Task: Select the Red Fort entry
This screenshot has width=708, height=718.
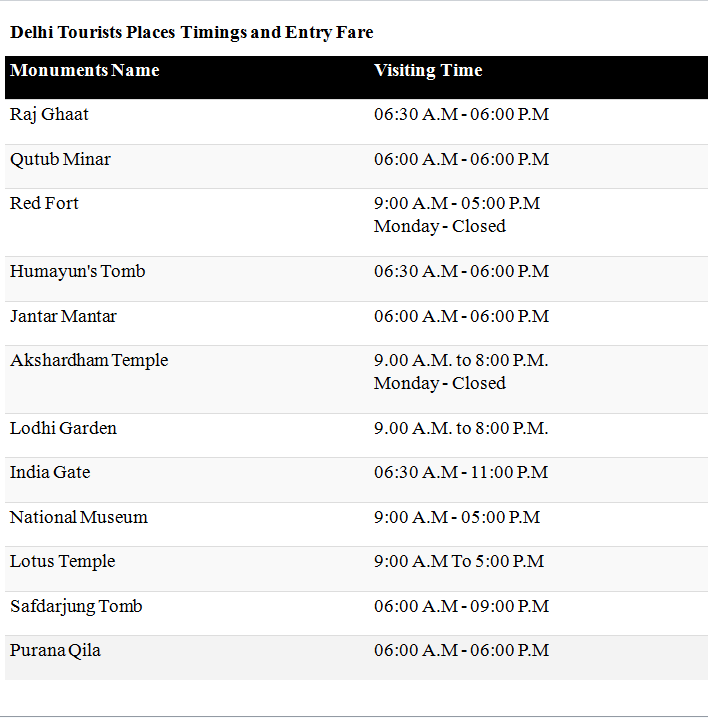Action: coord(44,204)
